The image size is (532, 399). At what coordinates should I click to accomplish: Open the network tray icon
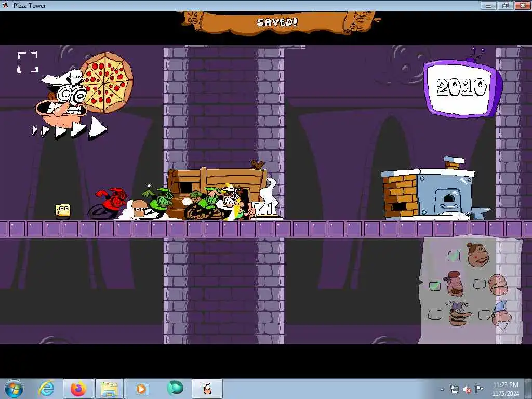pos(454,389)
